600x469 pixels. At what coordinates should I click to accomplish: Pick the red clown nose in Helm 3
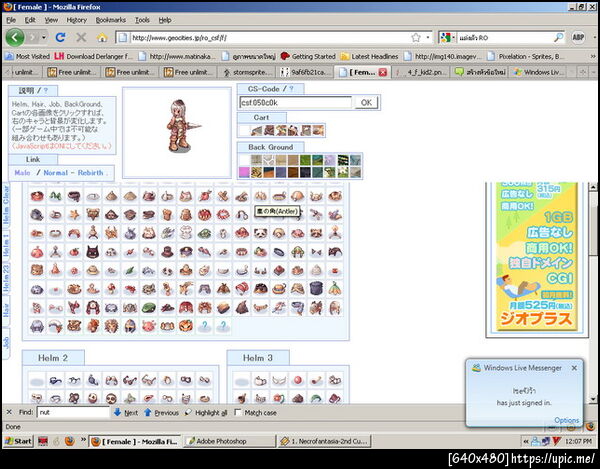tap(298, 380)
